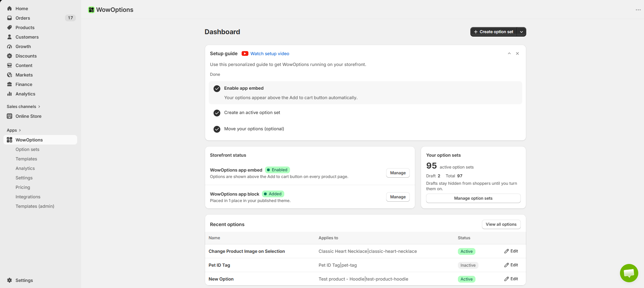The height and width of the screenshot is (288, 644).
Task: Click the Orders inbox icon
Action: (x=9, y=18)
